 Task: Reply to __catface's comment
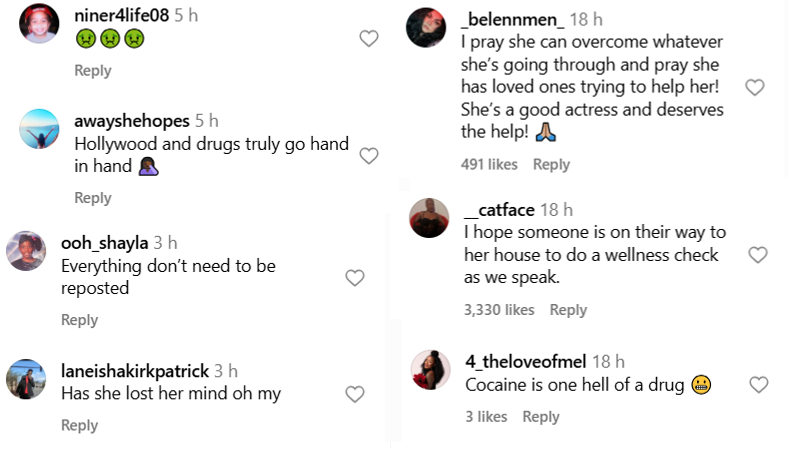(568, 310)
